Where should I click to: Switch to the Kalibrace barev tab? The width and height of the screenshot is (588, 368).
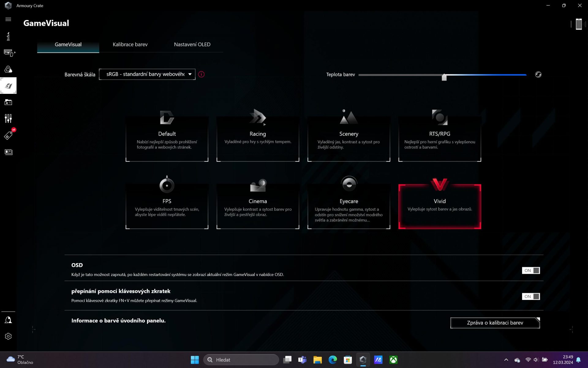click(x=130, y=44)
